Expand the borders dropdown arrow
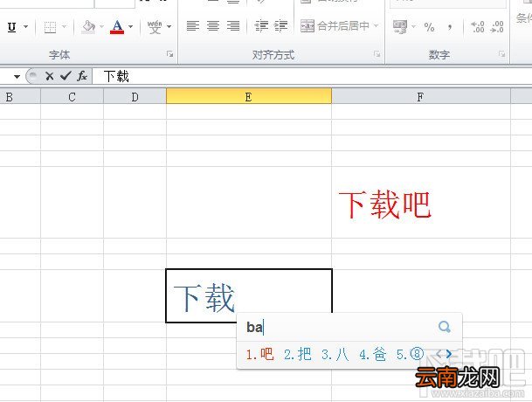The height and width of the screenshot is (402, 532). click(x=65, y=27)
